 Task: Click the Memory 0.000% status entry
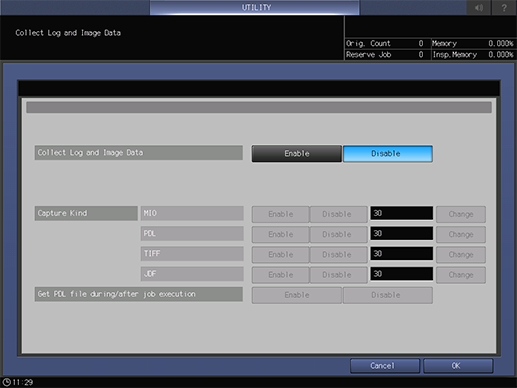tap(473, 43)
